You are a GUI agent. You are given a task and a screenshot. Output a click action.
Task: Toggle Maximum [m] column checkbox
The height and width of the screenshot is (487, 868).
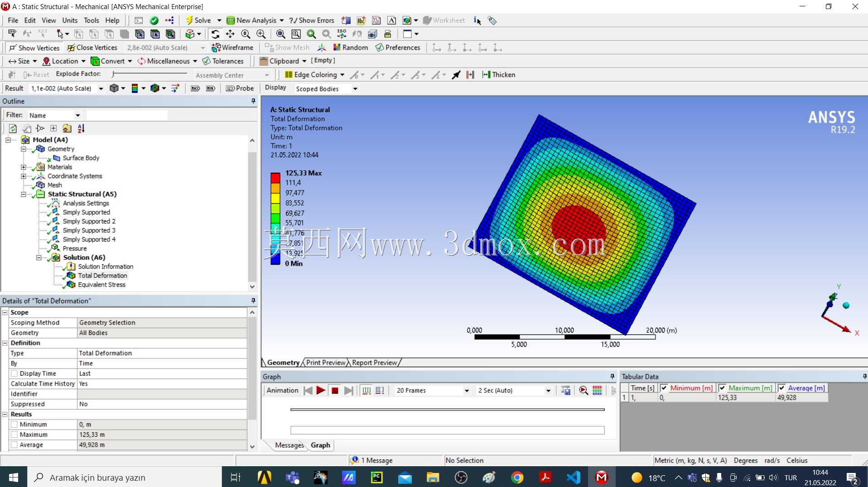coord(722,388)
